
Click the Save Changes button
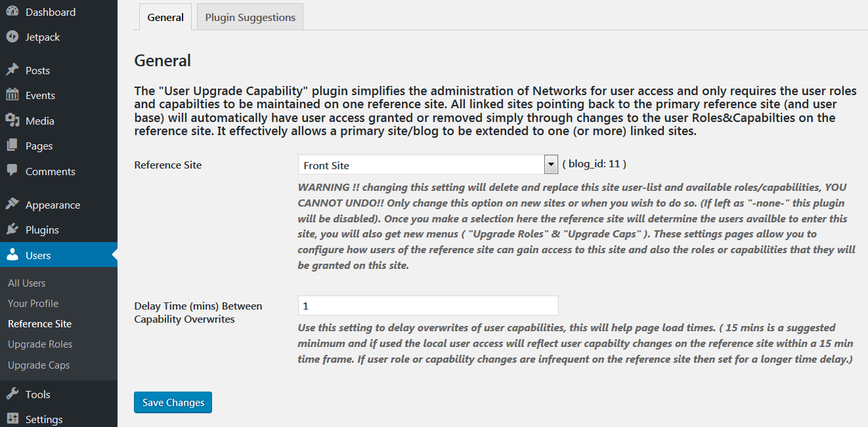click(173, 402)
